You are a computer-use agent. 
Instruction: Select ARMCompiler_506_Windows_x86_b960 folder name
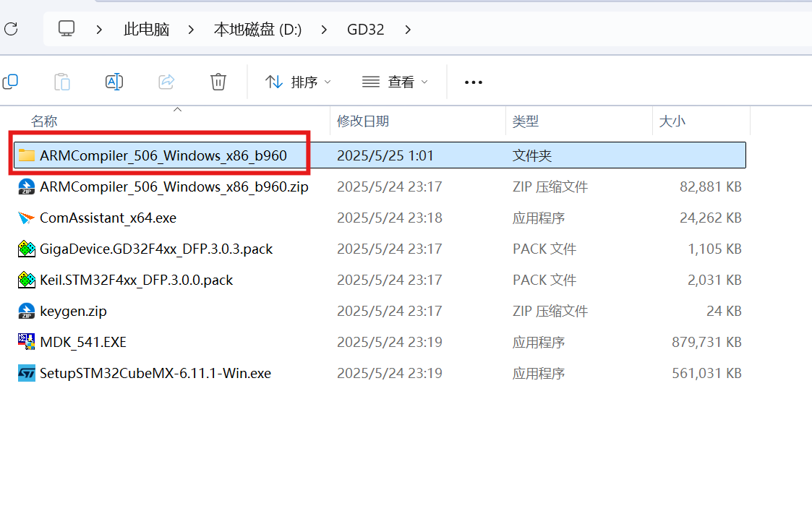163,155
